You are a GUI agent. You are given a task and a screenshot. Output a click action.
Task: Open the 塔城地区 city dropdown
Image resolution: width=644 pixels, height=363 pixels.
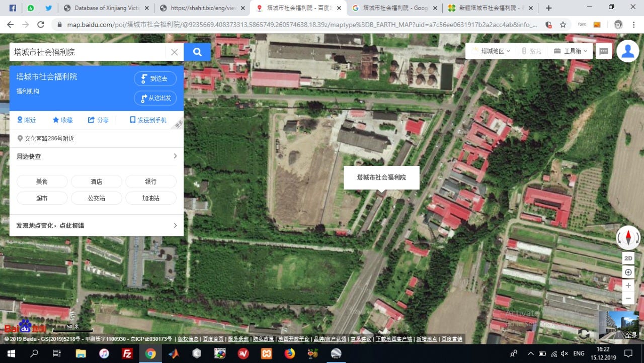coord(491,51)
